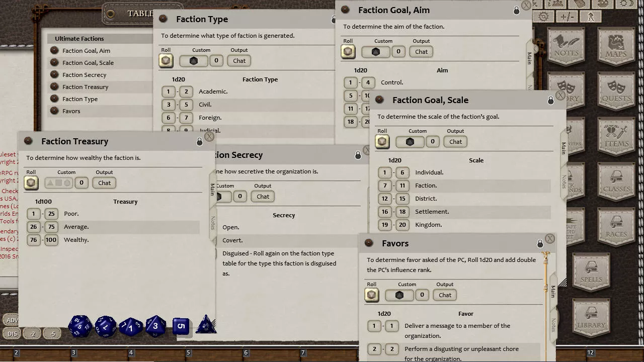Click roll modifier field in Favors

pos(422,295)
